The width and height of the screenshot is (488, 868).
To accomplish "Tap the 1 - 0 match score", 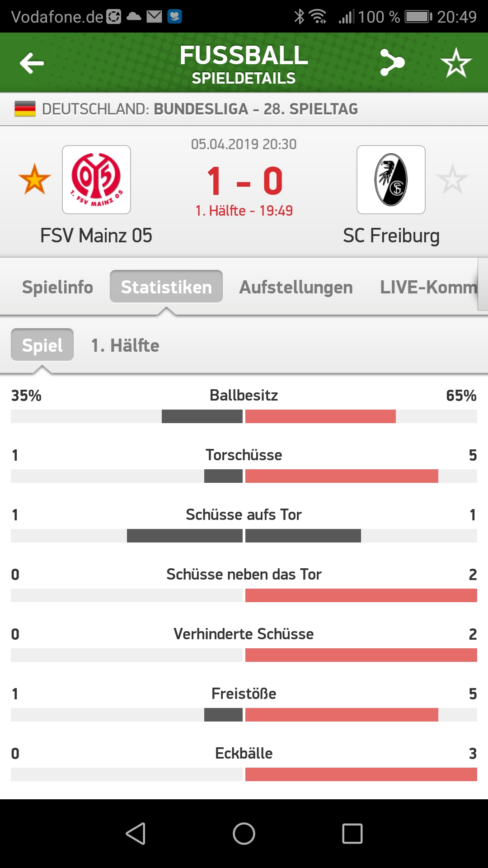I will pos(244,181).
